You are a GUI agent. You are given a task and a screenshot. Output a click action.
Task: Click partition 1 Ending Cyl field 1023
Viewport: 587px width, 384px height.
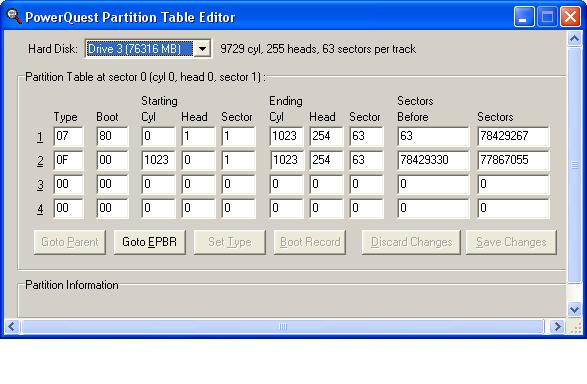[x=287, y=136]
